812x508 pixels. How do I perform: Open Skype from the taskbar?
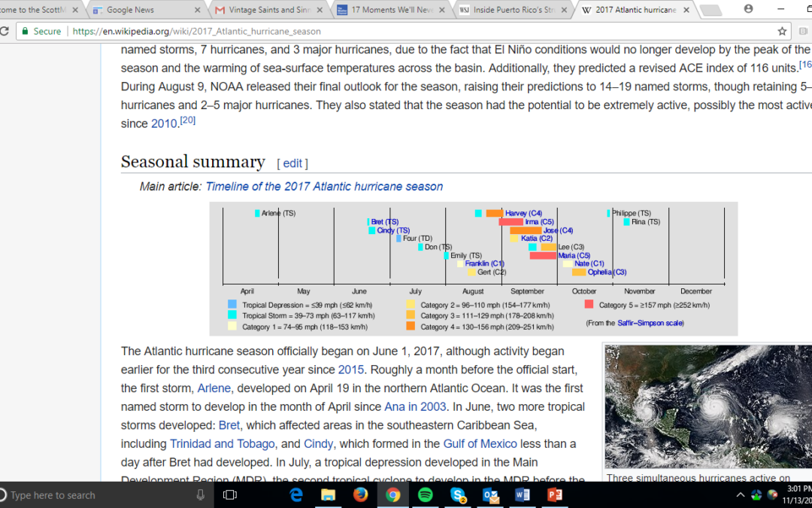(x=457, y=494)
